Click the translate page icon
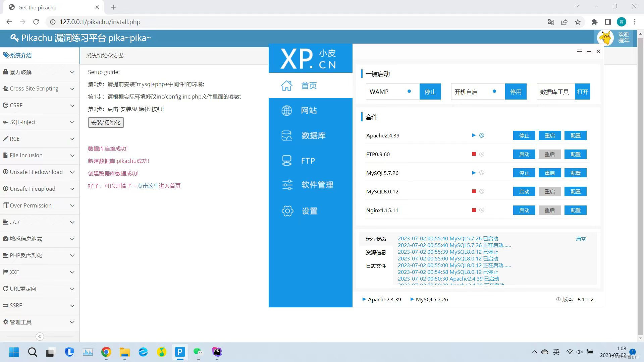Image resolution: width=644 pixels, height=362 pixels. tap(551, 22)
